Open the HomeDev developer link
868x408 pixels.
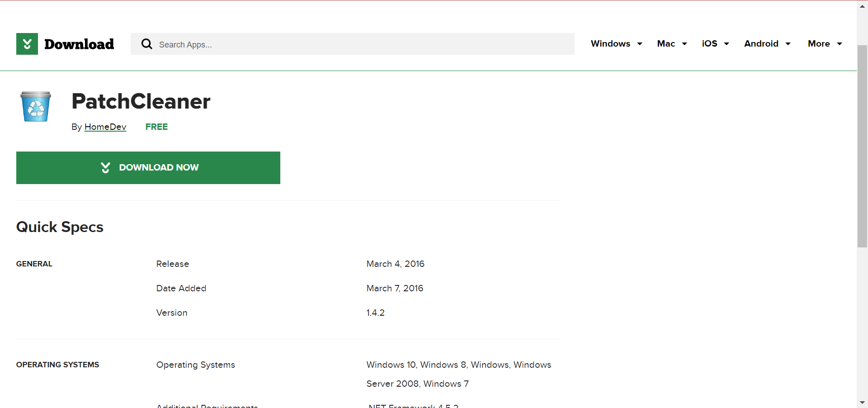(x=105, y=127)
